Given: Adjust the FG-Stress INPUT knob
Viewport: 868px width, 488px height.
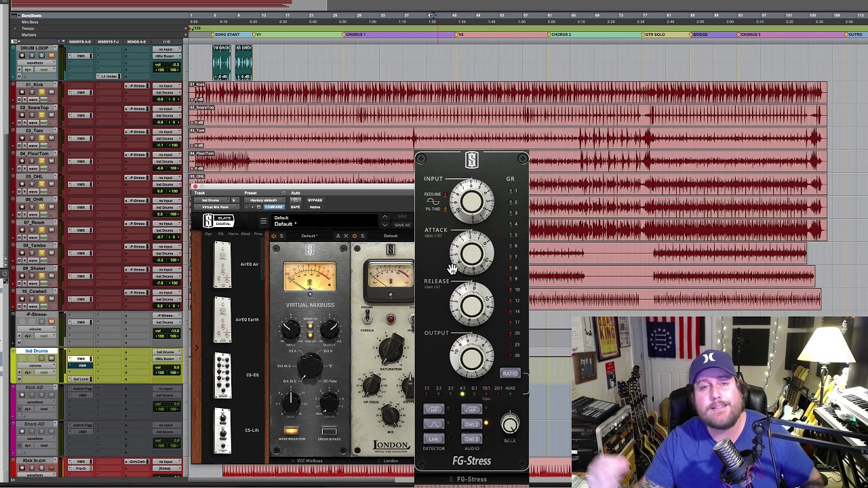Looking at the screenshot, I should click(472, 201).
